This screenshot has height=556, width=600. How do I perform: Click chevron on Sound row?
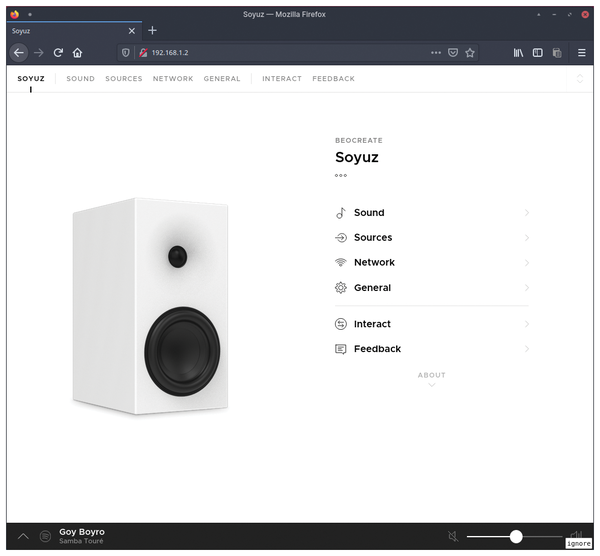[x=527, y=213]
